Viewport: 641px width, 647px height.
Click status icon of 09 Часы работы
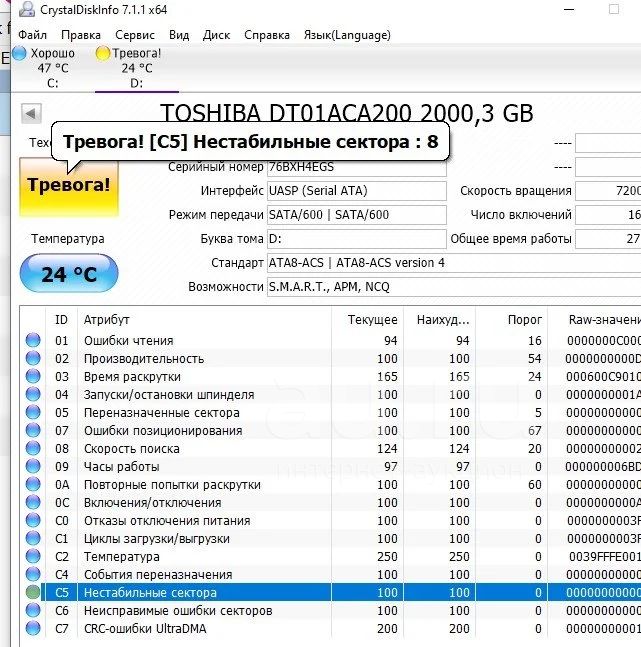(33, 466)
